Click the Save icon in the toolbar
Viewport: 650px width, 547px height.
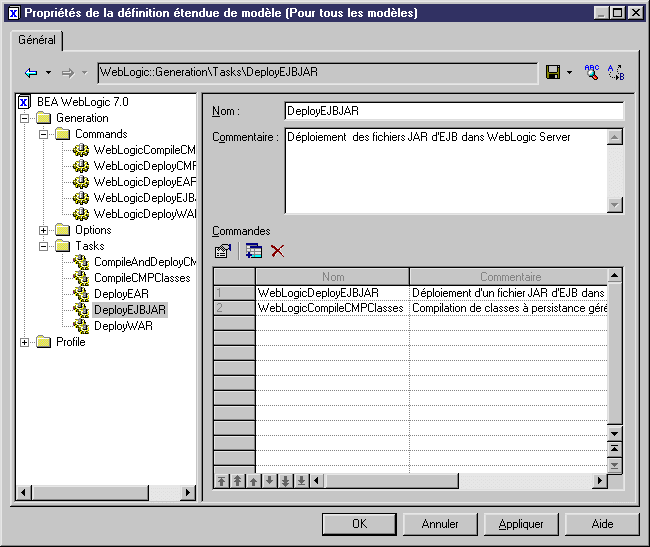[553, 72]
